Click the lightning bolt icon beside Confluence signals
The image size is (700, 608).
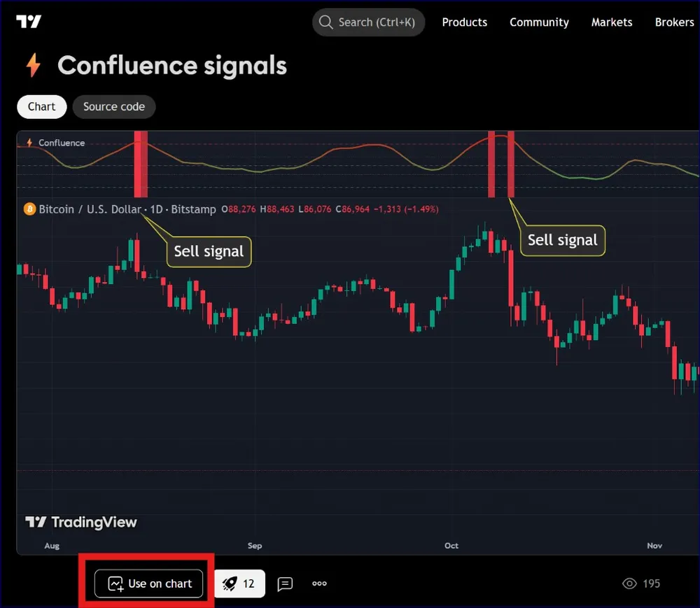tap(32, 66)
